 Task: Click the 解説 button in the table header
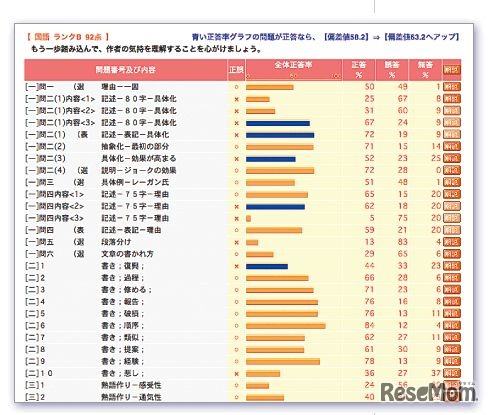[452, 70]
